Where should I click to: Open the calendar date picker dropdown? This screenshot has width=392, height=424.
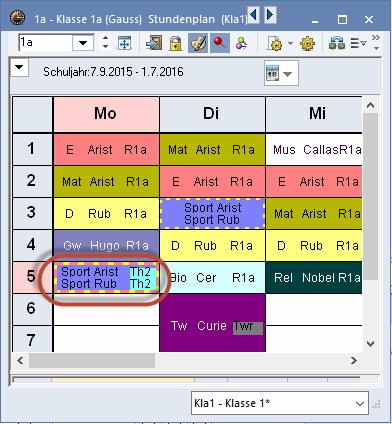point(287,74)
